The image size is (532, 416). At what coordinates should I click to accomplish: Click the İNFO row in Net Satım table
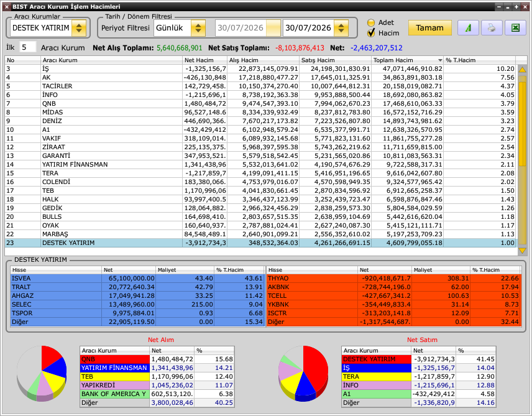coord(419,385)
